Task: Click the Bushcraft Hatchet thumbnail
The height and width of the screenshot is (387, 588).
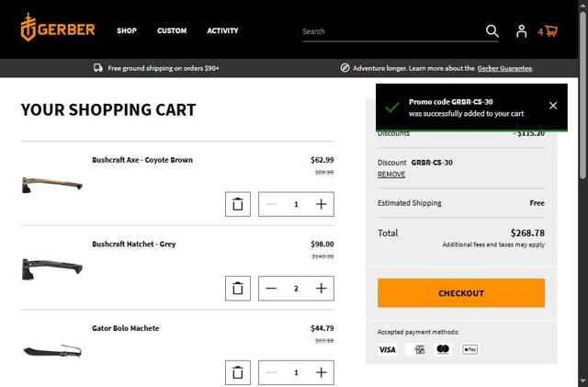Action: click(x=52, y=268)
